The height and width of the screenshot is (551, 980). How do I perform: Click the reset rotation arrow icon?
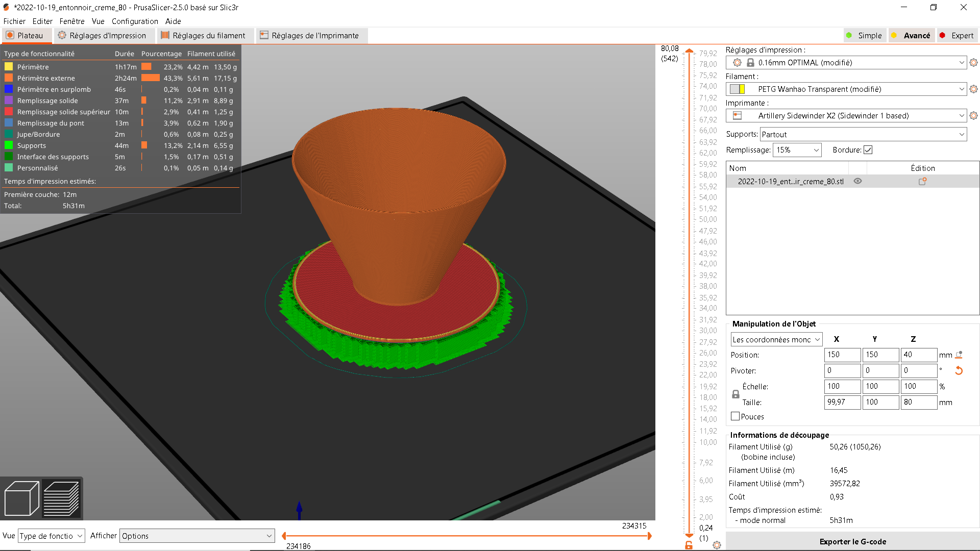point(959,370)
